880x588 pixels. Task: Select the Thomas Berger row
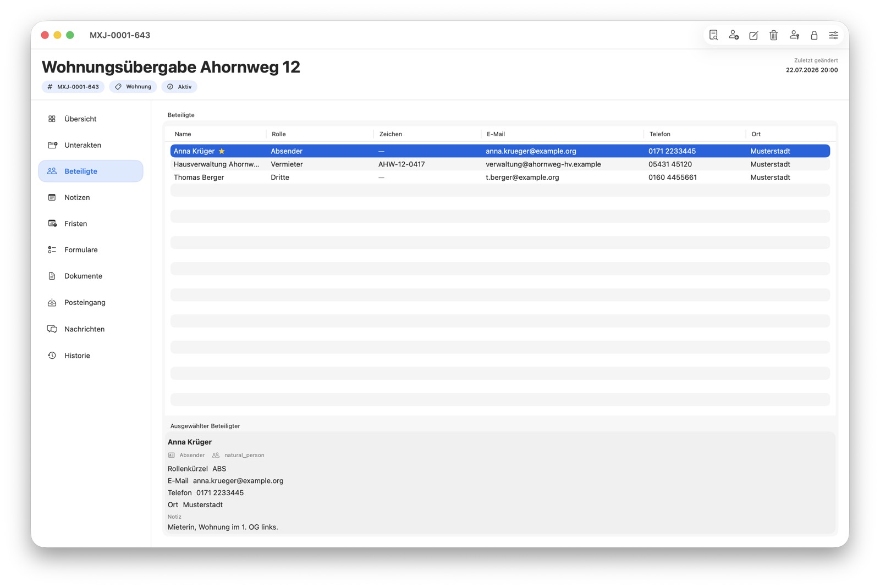coord(500,177)
